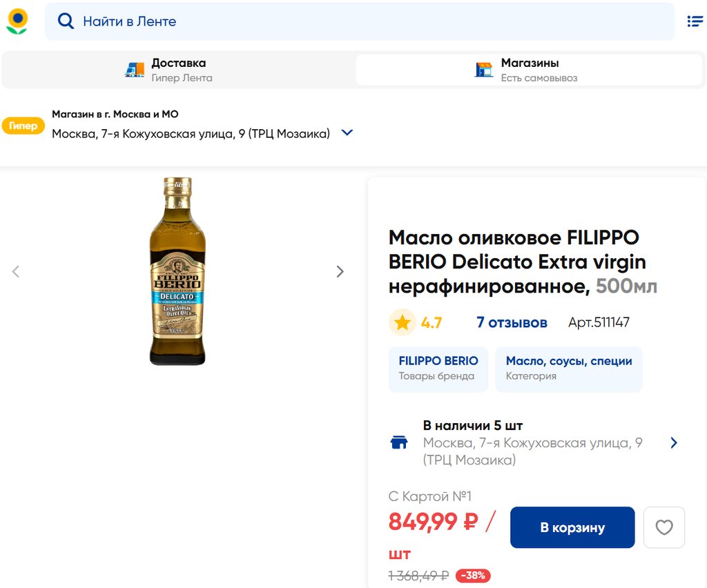
Task: Open the catalog menu list icon
Action: (x=695, y=21)
